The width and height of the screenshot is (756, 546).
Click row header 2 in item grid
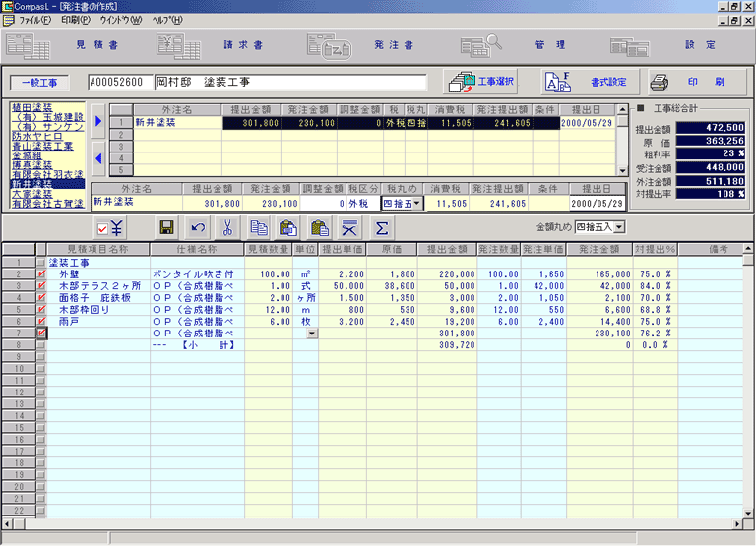19,273
